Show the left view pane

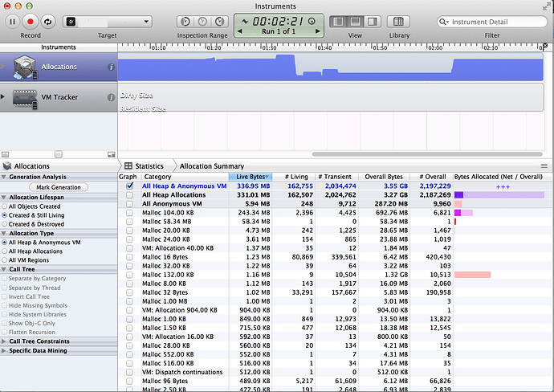point(338,22)
